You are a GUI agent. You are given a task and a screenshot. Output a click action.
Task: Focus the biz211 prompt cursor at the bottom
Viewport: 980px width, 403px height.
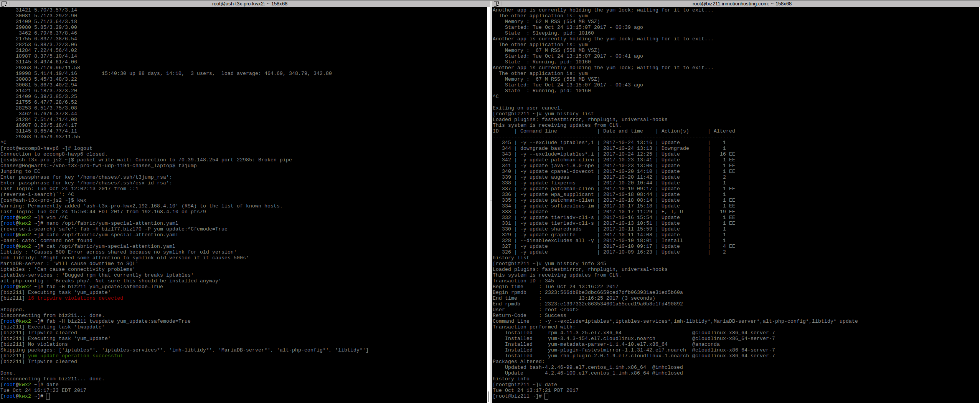[x=546, y=396]
